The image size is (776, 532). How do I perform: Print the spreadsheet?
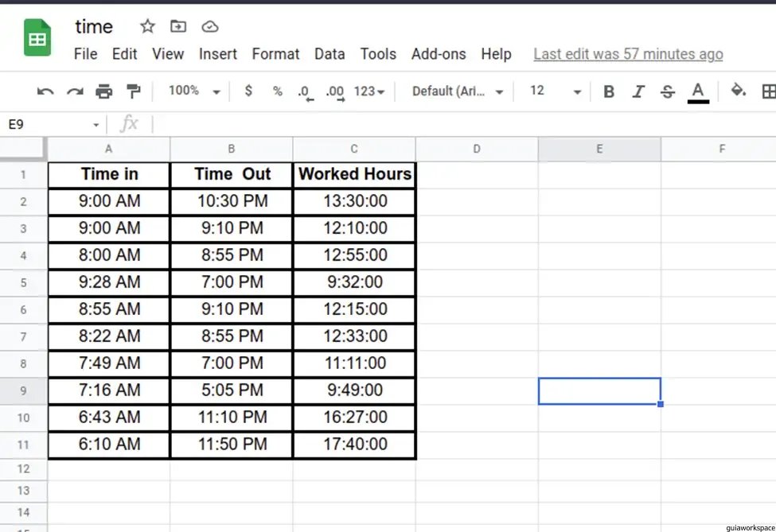click(104, 91)
